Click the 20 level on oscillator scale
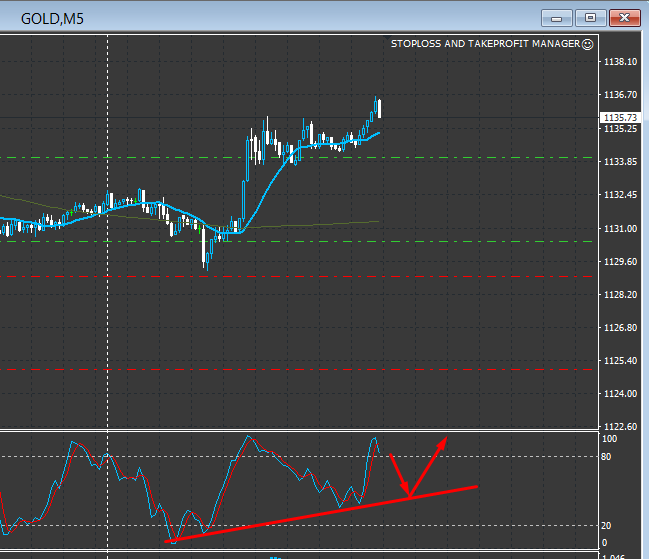 click(x=606, y=525)
